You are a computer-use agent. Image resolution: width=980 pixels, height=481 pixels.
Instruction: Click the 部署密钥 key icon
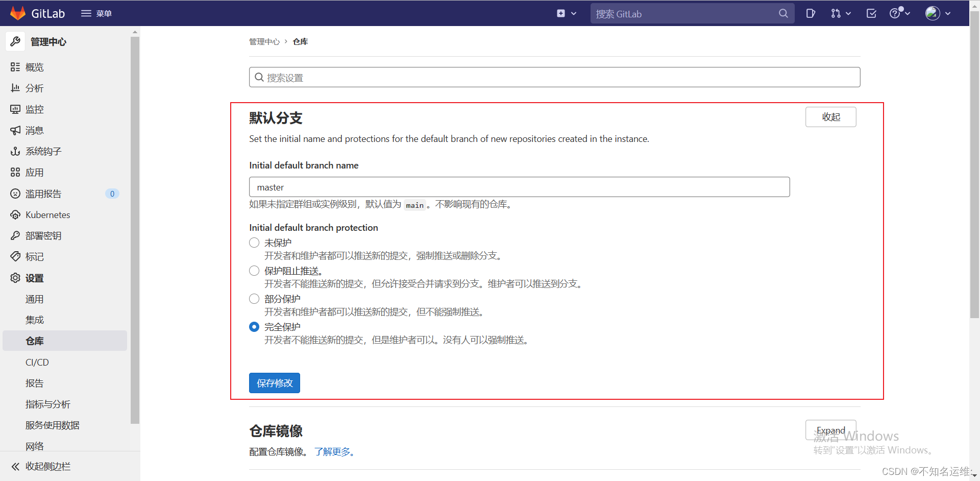(x=15, y=235)
